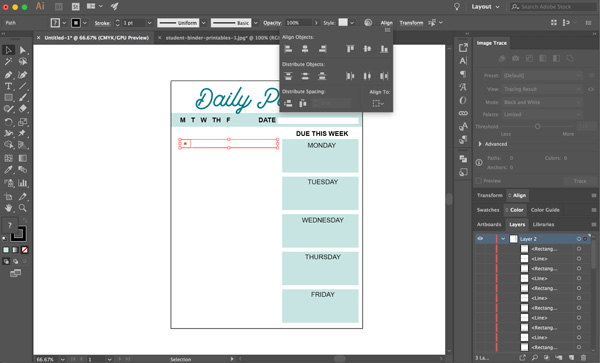Click the Align link in control bar
The height and width of the screenshot is (363, 600).
(386, 23)
